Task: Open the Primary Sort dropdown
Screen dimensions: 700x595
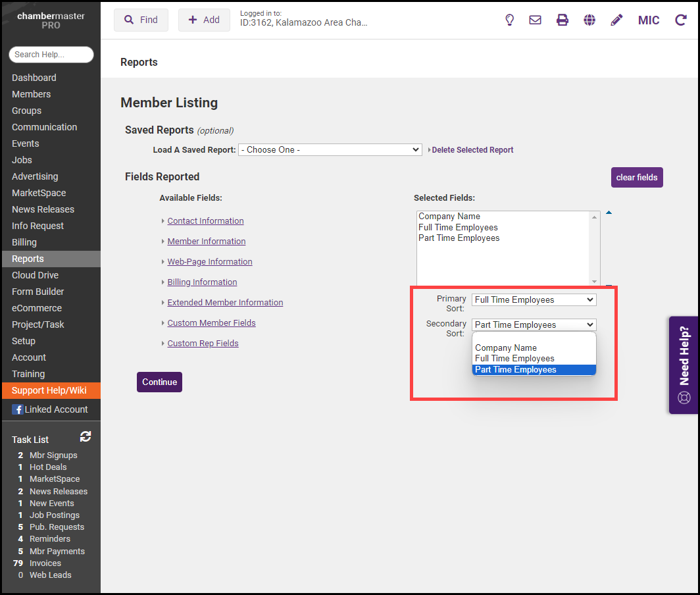Action: (534, 300)
